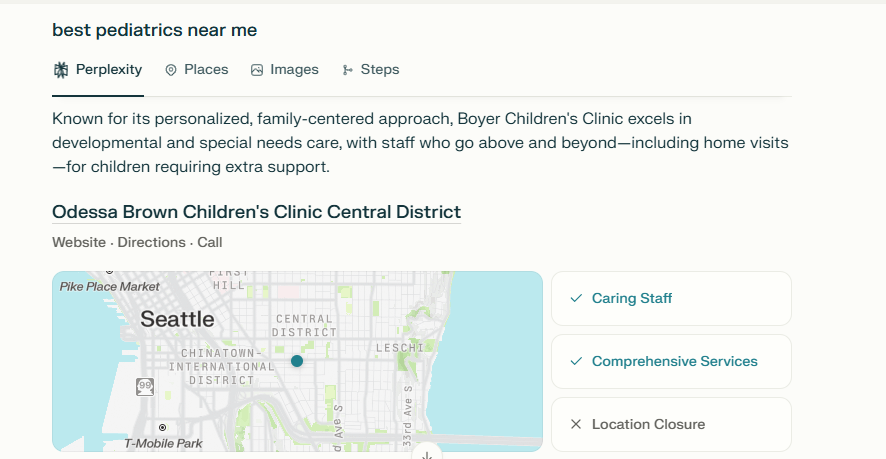Select the Location Closure card

pyautogui.click(x=671, y=425)
